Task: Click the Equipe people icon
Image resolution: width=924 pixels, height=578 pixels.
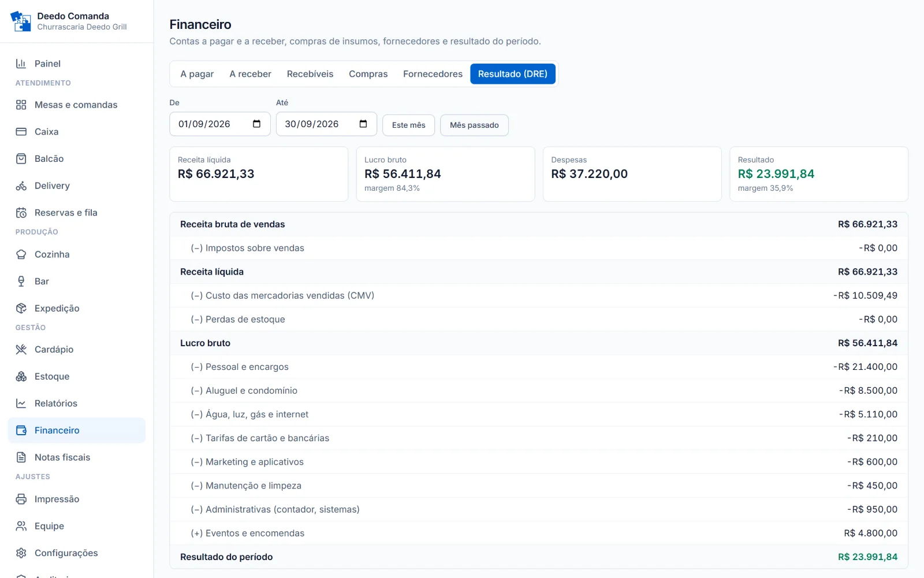Action: (21, 526)
